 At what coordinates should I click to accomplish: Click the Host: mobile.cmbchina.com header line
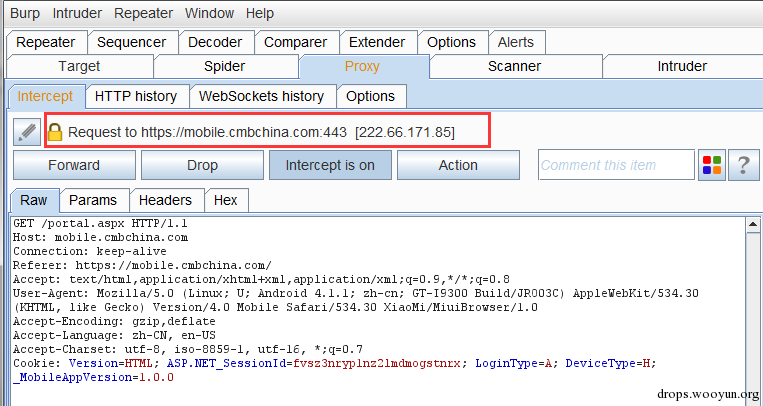pyautogui.click(x=100, y=238)
